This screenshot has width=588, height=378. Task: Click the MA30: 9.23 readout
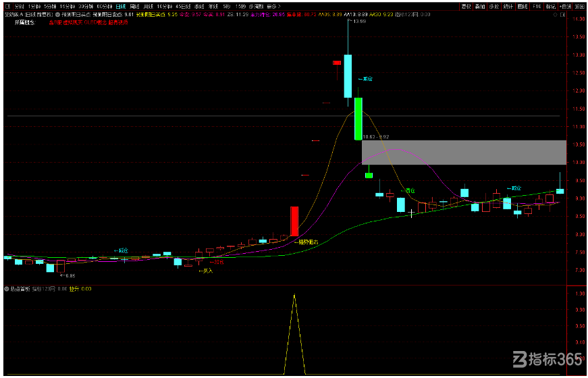pyautogui.click(x=381, y=14)
